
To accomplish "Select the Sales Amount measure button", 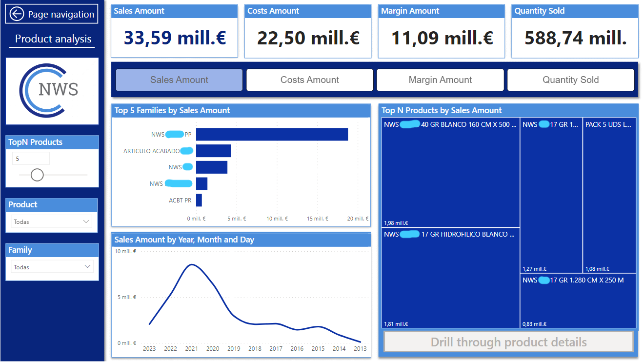I will (x=179, y=80).
